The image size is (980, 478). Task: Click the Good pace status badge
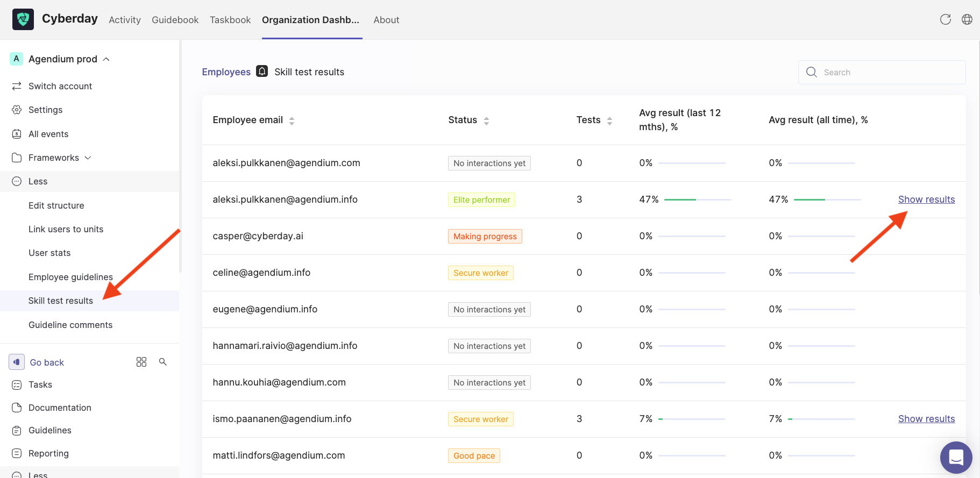[x=474, y=456]
